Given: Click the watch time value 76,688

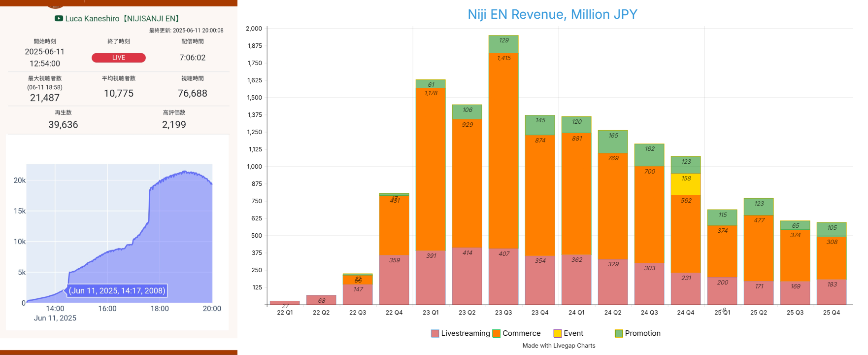Looking at the screenshot, I should click(193, 93).
